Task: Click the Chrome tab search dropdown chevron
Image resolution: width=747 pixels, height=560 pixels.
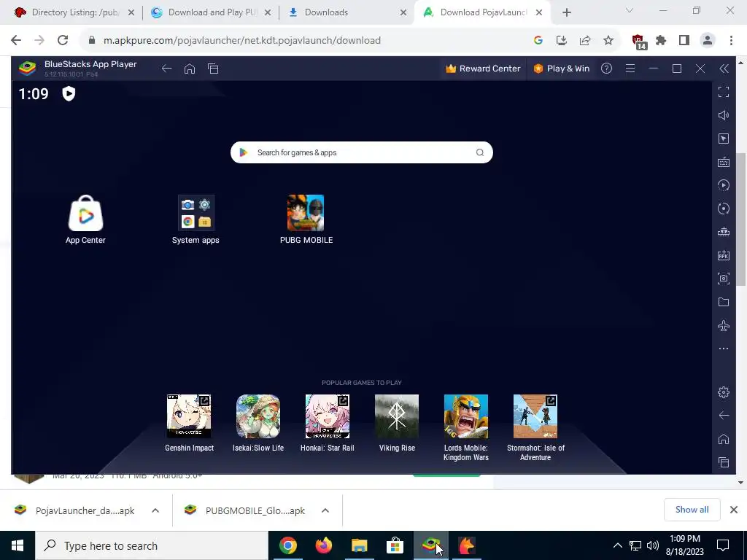Action: 629,10
